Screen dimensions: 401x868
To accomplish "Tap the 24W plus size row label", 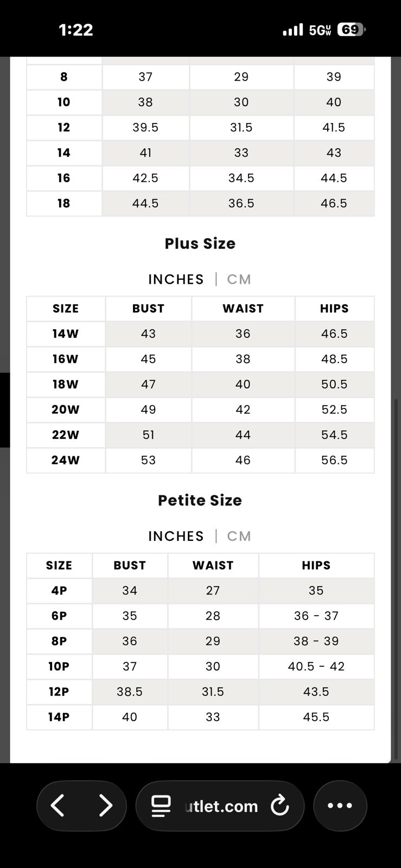I will click(66, 460).
